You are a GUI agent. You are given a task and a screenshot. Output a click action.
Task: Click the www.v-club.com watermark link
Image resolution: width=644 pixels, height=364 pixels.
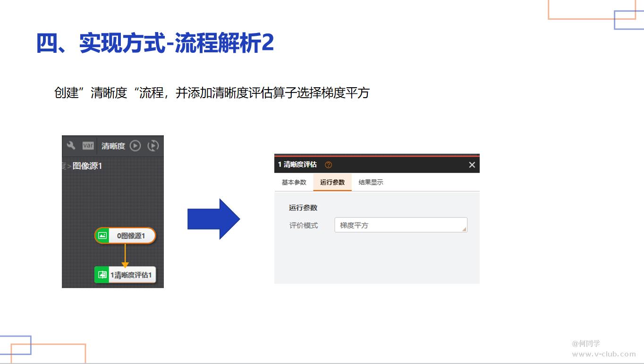[x=604, y=354]
